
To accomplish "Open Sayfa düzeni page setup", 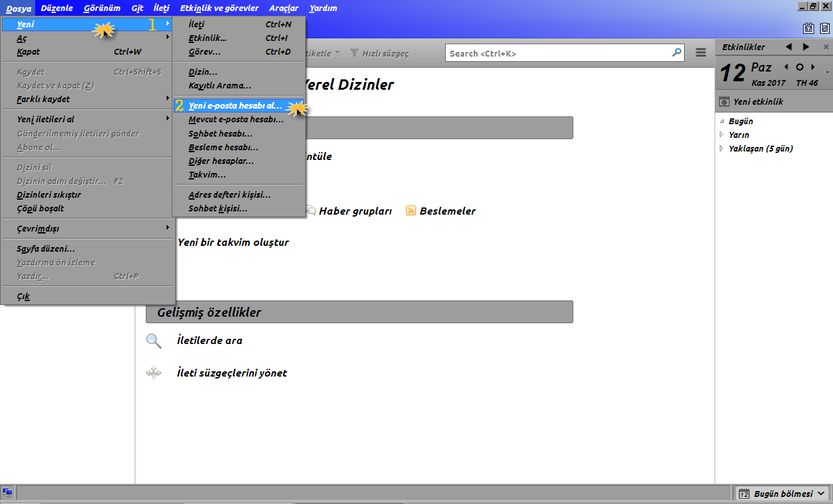I will [88, 248].
